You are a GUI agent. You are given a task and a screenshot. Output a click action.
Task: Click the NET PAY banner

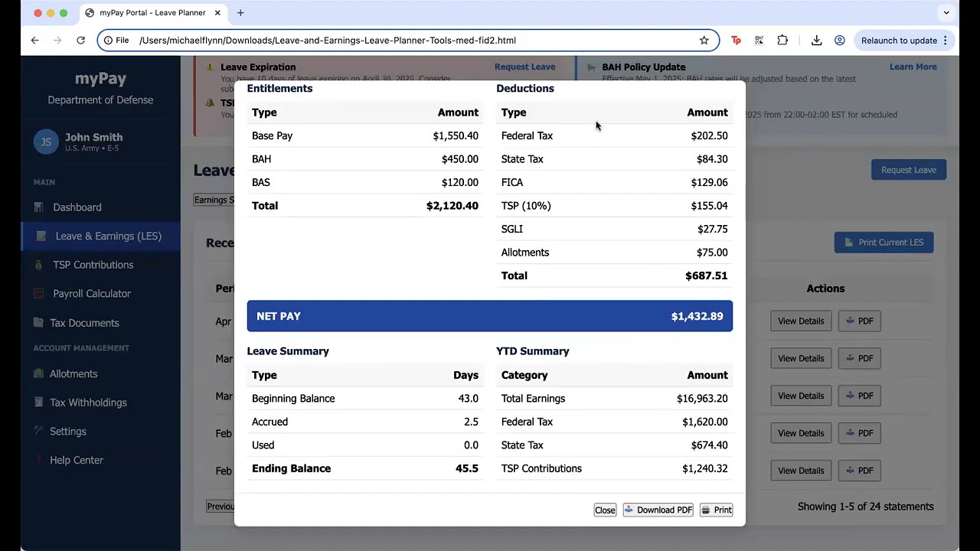pyautogui.click(x=490, y=316)
